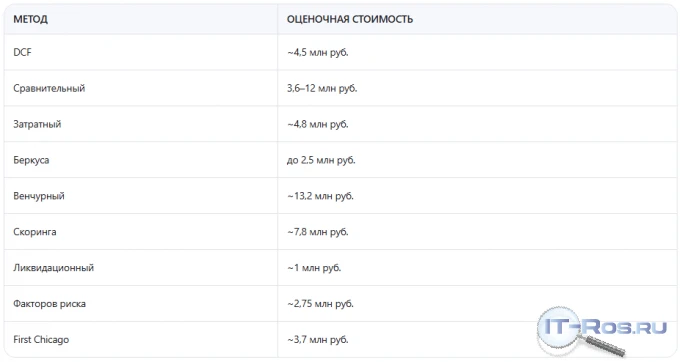Select the Сравнительный method cell
690x362 pixels.
141,88
